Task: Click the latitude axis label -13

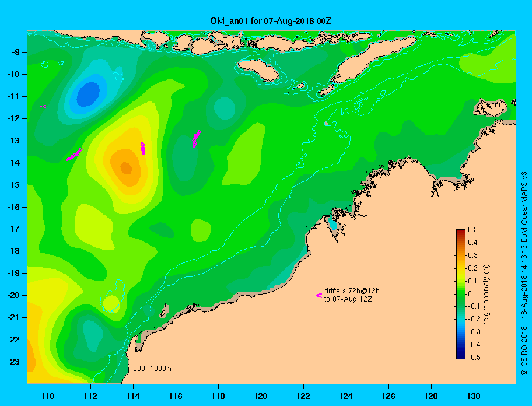Action: (x=13, y=141)
